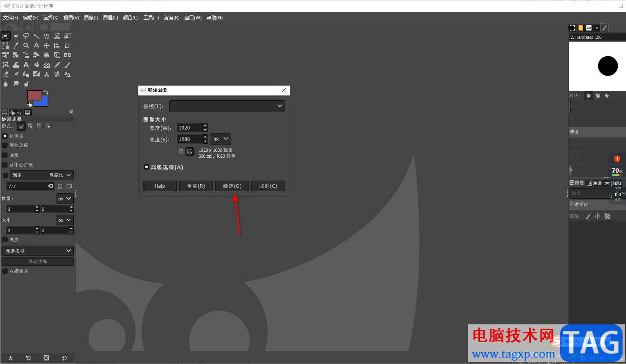Image resolution: width=626 pixels, height=364 pixels.
Task: Select the Smudge tool
Action: 16,84
